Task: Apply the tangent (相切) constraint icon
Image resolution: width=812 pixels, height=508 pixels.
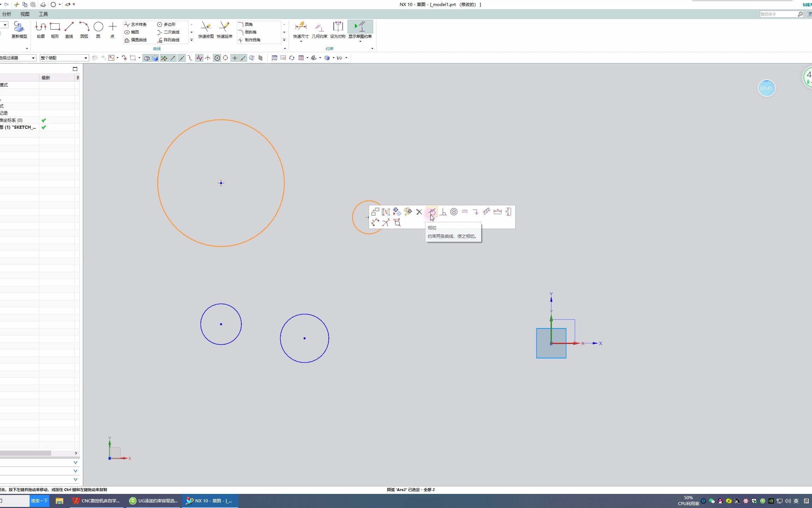Action: point(432,212)
